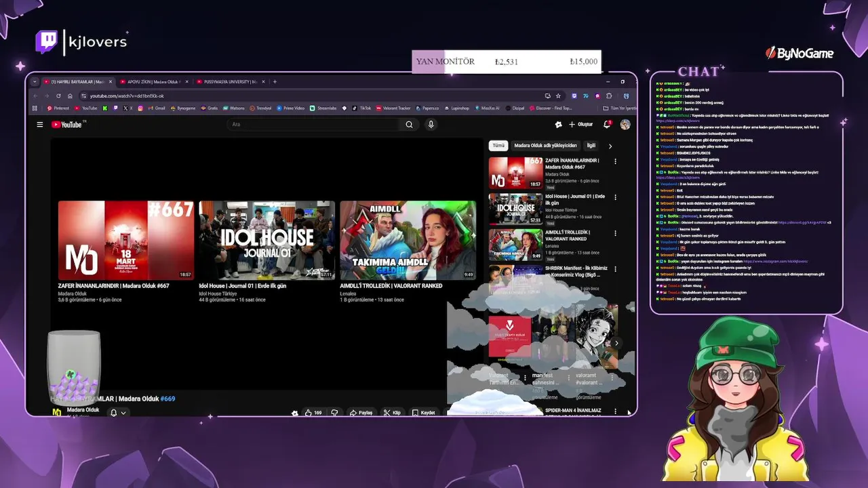Start voice search with microphone icon

[x=431, y=125]
